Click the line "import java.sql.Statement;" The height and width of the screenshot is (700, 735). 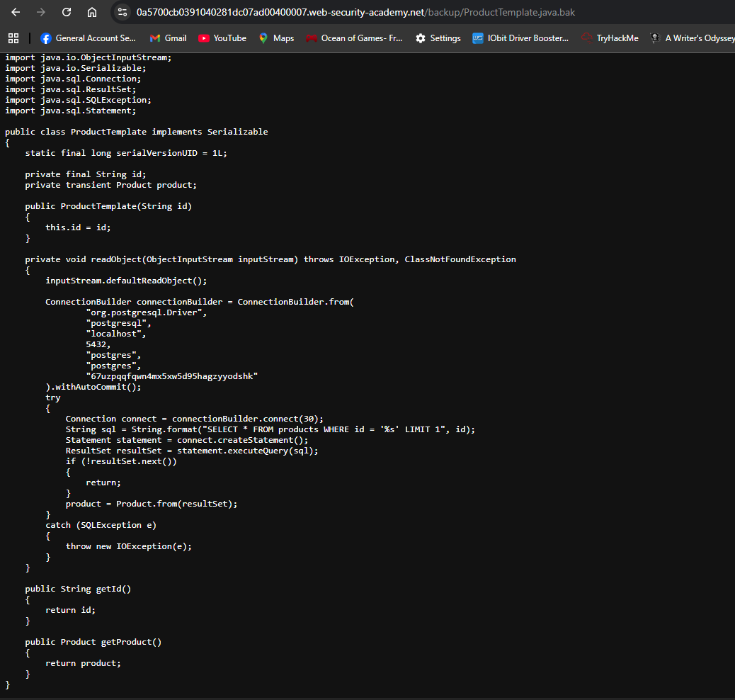click(x=70, y=111)
